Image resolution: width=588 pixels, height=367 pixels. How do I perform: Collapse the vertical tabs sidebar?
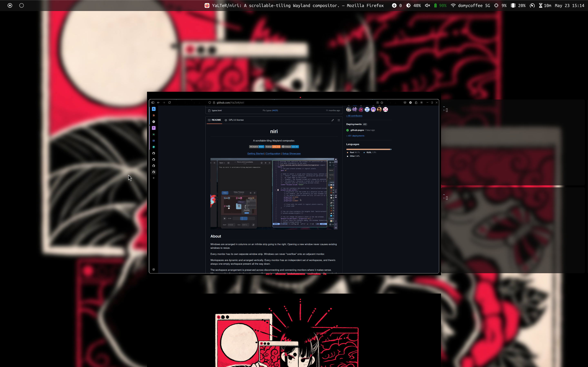pos(153,102)
